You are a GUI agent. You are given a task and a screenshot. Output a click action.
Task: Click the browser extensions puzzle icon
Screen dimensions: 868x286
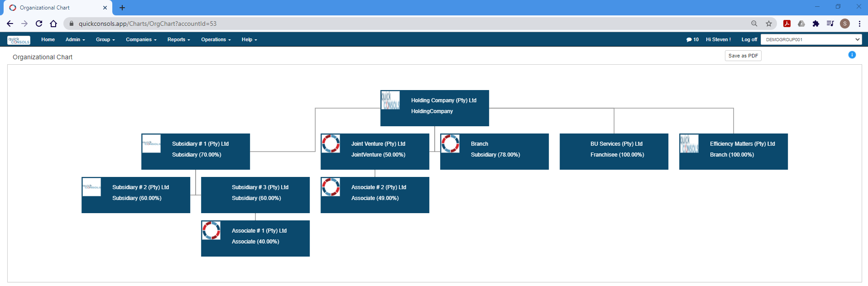click(x=816, y=24)
